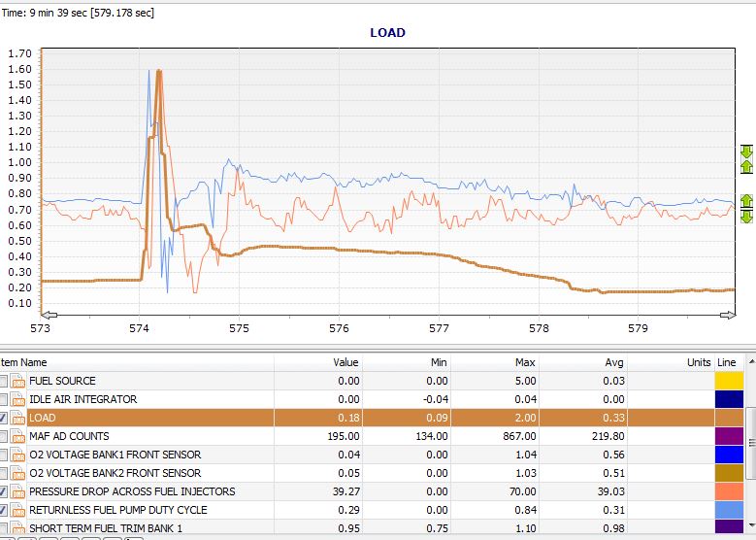Image resolution: width=756 pixels, height=540 pixels.
Task: Sort by the Max column header
Action: 495,362
